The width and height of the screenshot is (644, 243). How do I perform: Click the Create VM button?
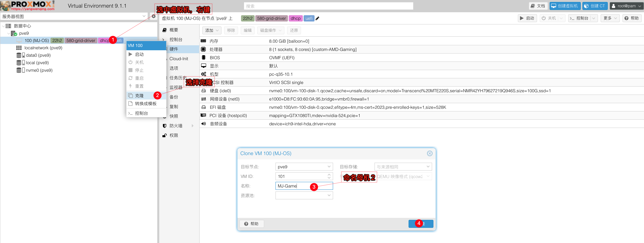(x=565, y=6)
